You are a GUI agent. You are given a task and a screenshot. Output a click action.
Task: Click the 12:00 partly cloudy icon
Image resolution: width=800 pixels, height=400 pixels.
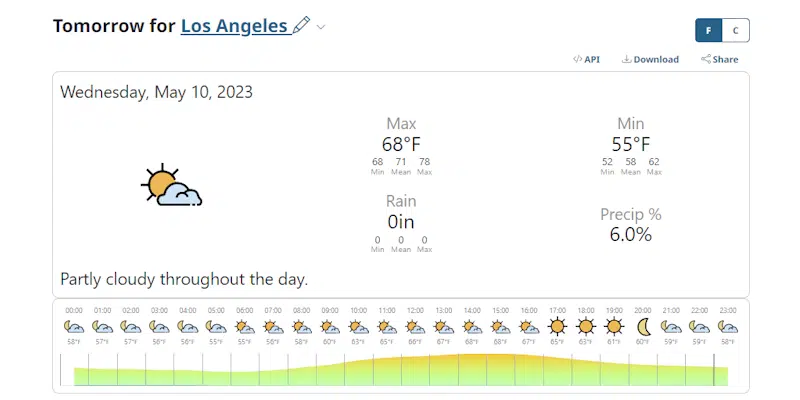pos(415,327)
